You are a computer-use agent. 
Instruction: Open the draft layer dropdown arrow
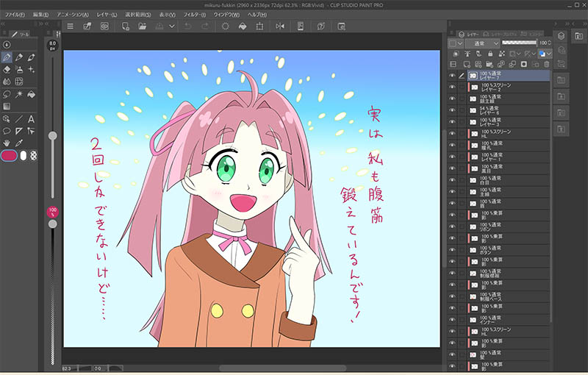(x=534, y=54)
